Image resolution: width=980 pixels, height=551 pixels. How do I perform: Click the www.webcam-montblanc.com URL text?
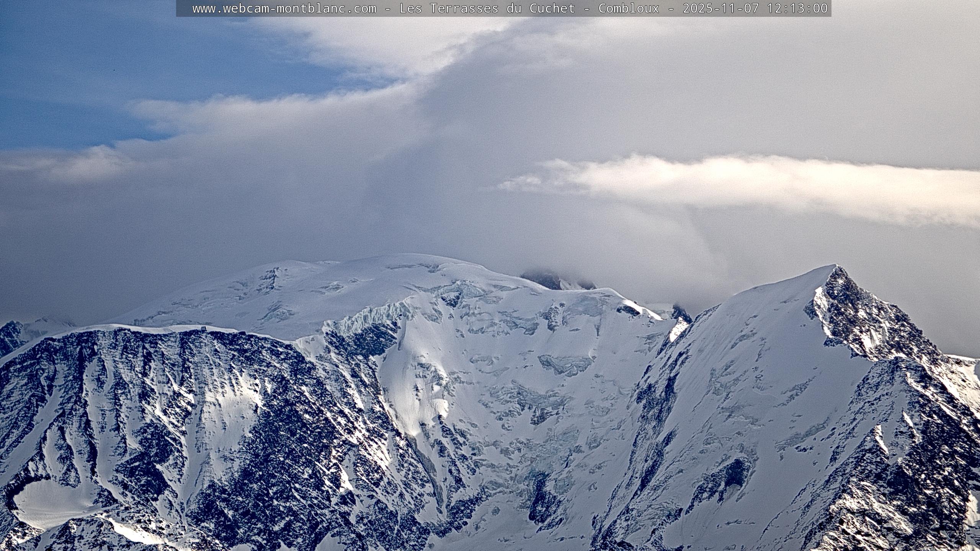[284, 8]
